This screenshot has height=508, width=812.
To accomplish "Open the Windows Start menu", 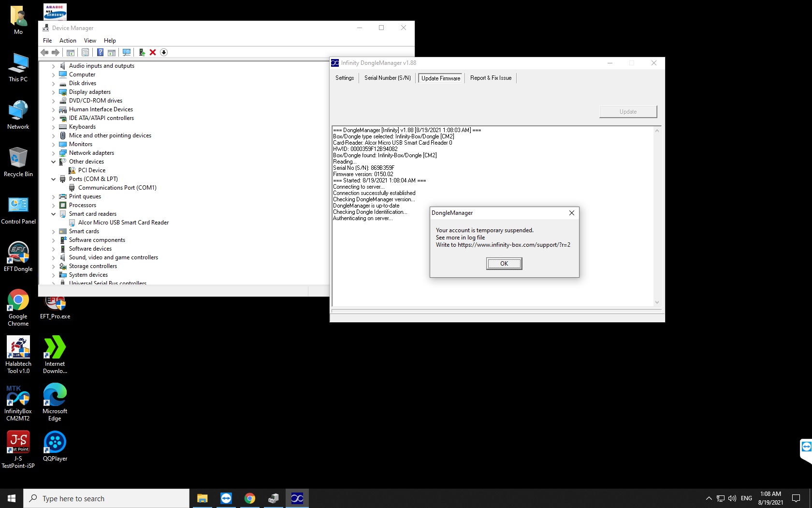I will [x=12, y=498].
